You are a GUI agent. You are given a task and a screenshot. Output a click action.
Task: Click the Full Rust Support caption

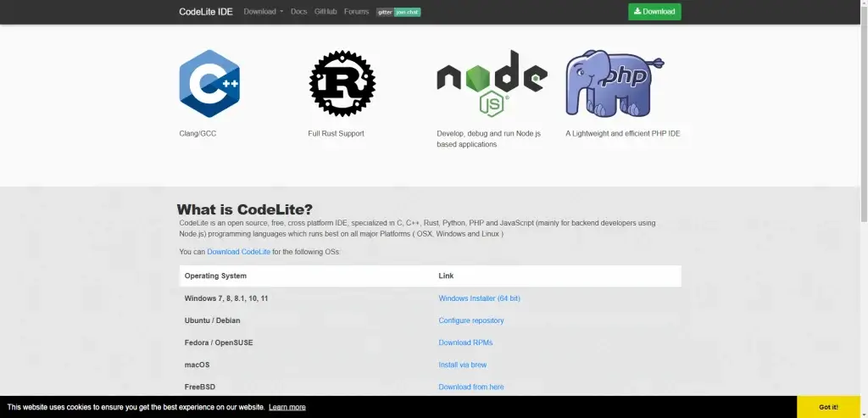(x=336, y=133)
